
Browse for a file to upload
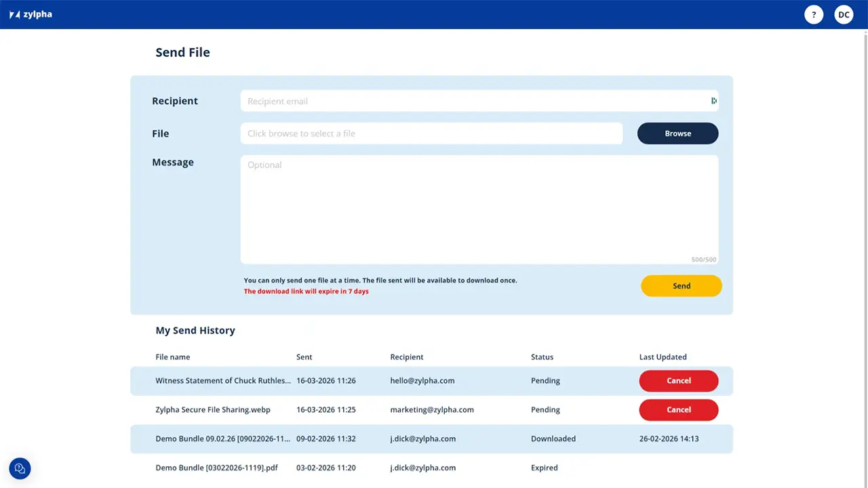[677, 133]
